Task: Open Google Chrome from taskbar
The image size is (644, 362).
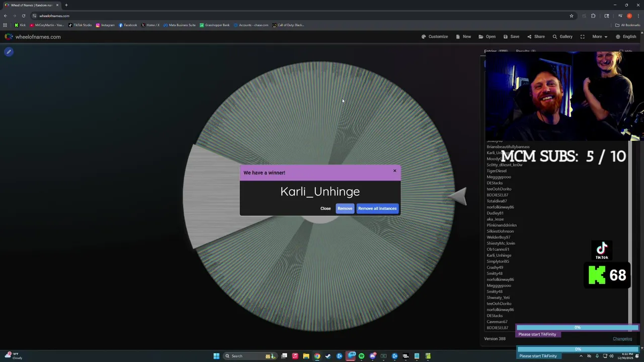Action: pyautogui.click(x=317, y=356)
